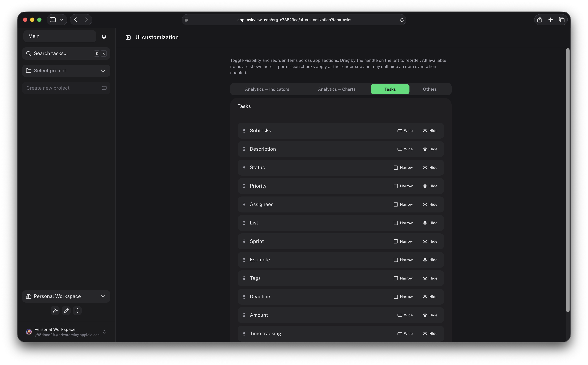This screenshot has width=588, height=365.
Task: Reload the page with refresh icon
Action: (x=402, y=20)
